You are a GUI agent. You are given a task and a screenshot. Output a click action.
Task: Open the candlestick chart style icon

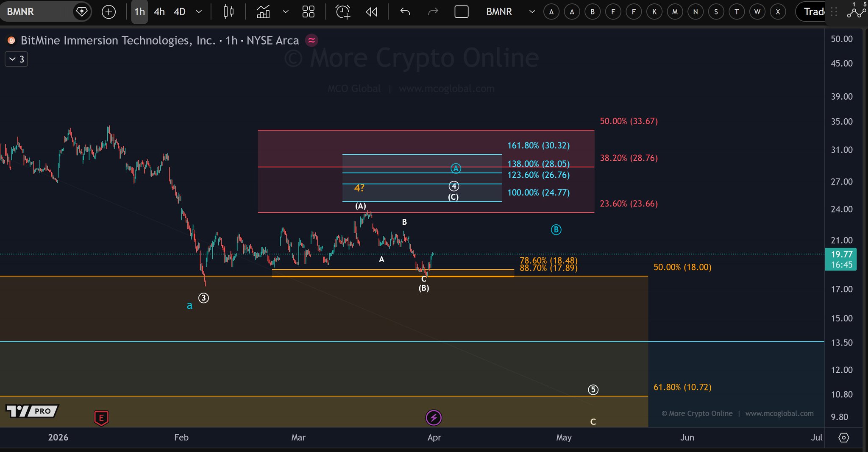point(228,12)
